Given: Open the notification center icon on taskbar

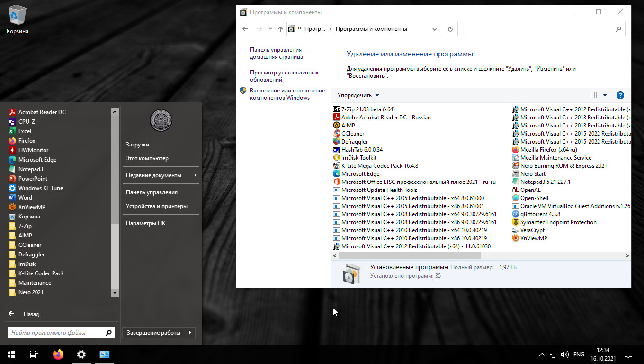Looking at the screenshot, I should tap(628, 355).
